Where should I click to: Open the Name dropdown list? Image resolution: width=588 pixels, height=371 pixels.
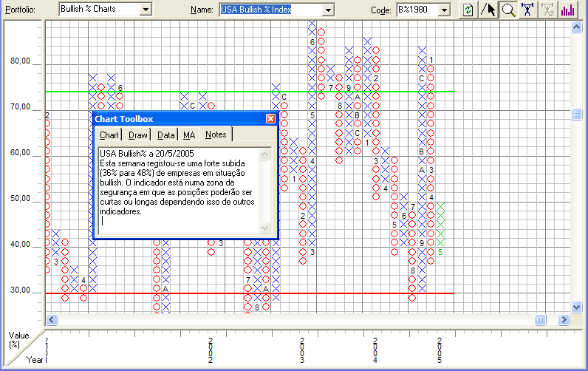point(327,10)
